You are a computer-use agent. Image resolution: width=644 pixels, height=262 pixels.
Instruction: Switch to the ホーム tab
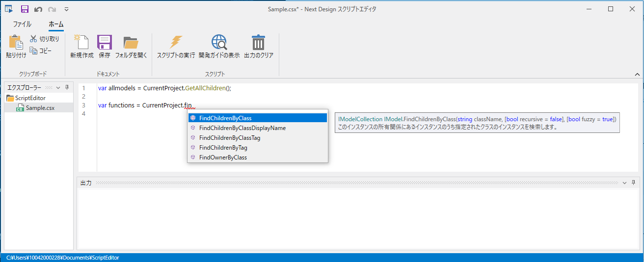[x=56, y=24]
